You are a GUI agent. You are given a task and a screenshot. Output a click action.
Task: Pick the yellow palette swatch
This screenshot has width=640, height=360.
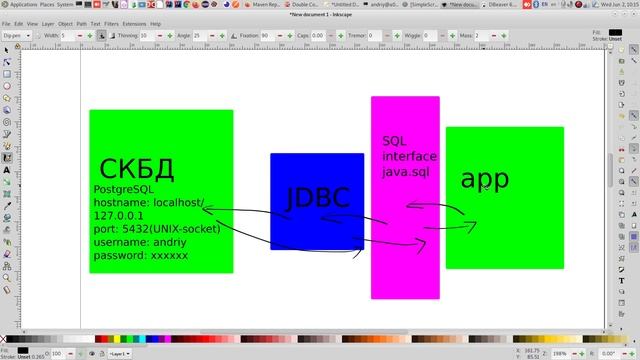tap(117, 339)
